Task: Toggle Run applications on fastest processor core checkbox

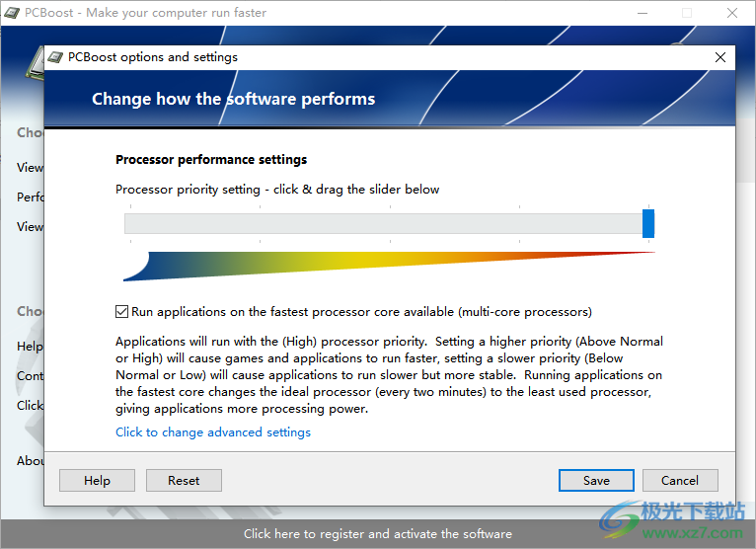Action: (122, 312)
